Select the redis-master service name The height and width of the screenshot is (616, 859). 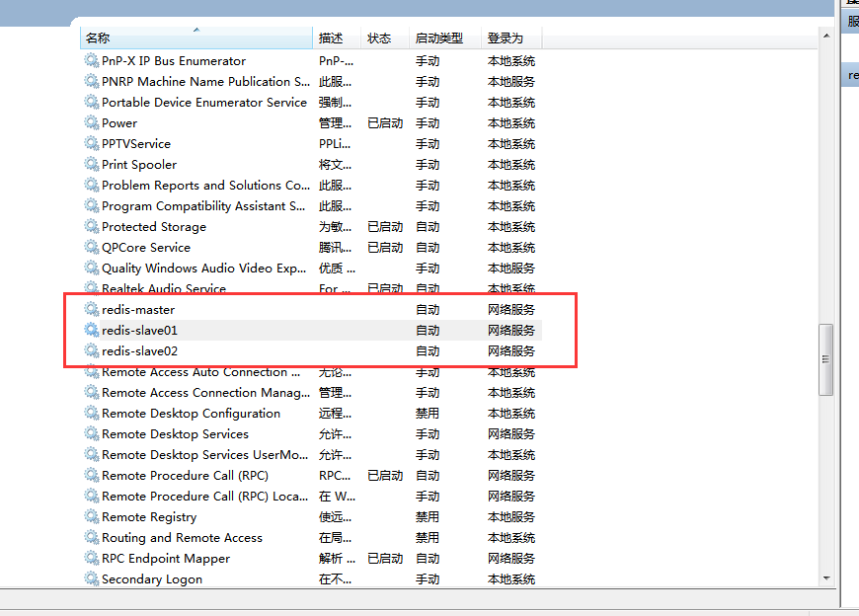pos(138,309)
